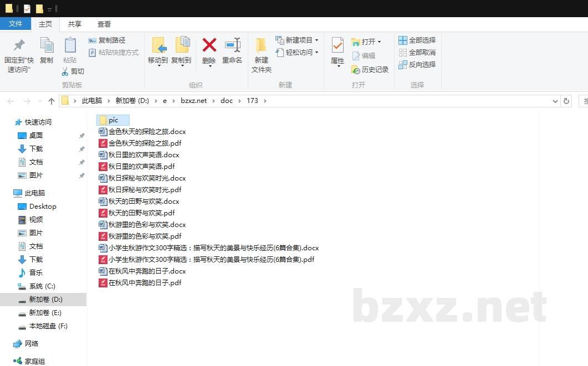
Task: Expand the New Item dropdown arrow
Action: pyautogui.click(x=316, y=40)
